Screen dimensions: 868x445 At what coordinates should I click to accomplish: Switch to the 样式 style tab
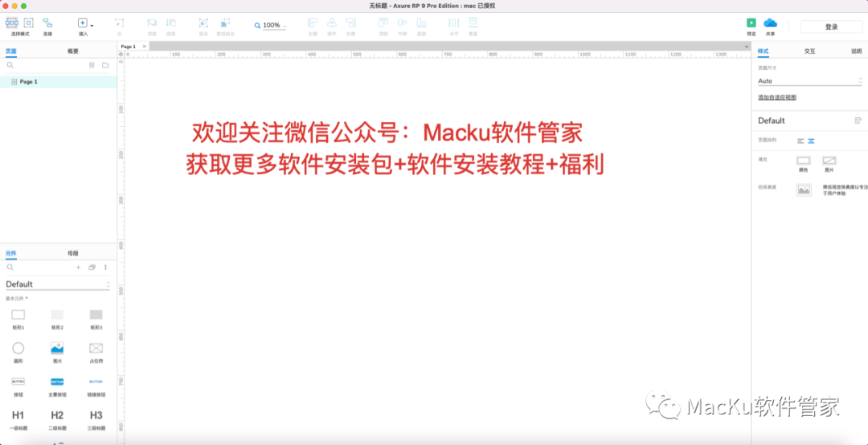(x=764, y=51)
